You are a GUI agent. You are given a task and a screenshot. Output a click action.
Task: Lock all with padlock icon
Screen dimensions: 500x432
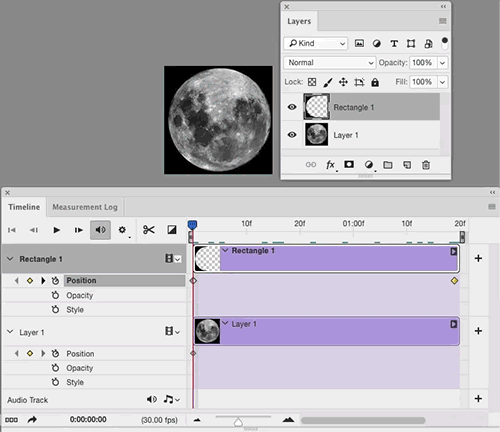375,82
